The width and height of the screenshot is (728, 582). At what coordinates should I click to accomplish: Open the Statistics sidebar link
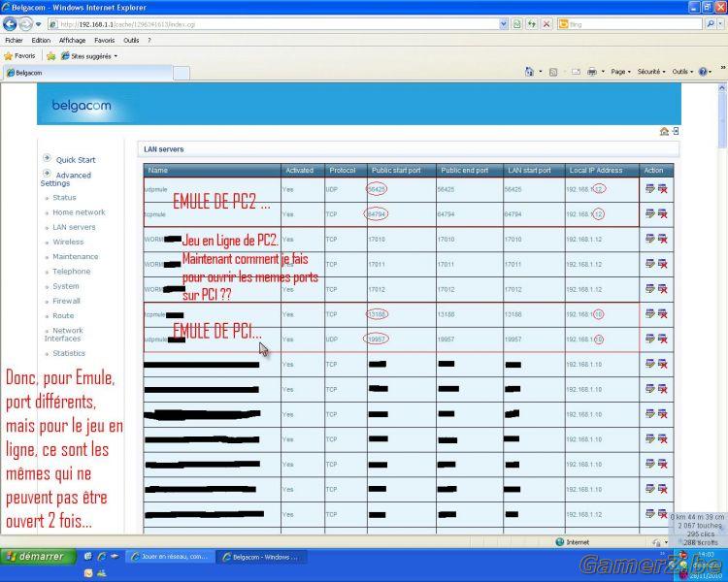pos(69,353)
